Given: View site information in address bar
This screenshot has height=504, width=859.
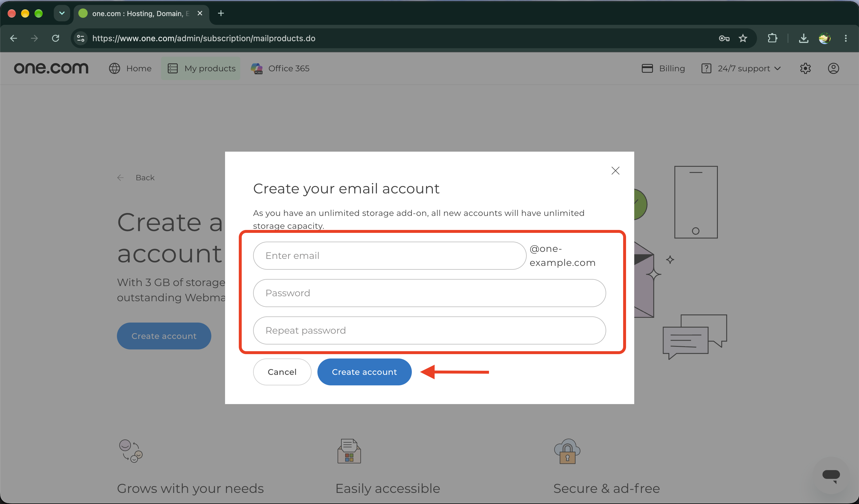Looking at the screenshot, I should pyautogui.click(x=81, y=38).
